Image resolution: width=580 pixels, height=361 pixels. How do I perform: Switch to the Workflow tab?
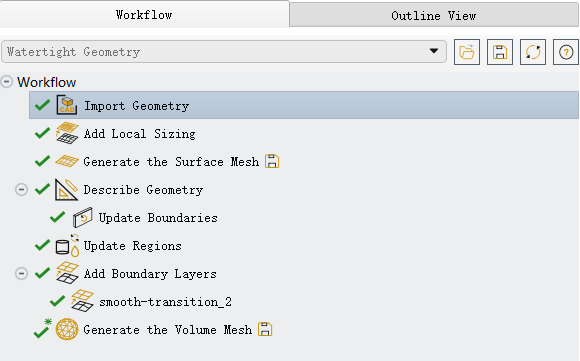pos(144,15)
